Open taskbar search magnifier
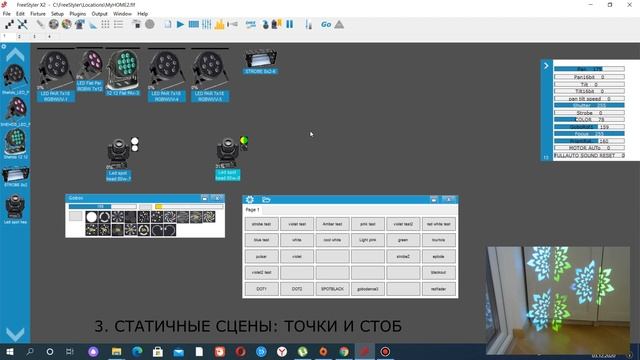Image resolution: width=640 pixels, height=360 pixels. [x=30, y=351]
